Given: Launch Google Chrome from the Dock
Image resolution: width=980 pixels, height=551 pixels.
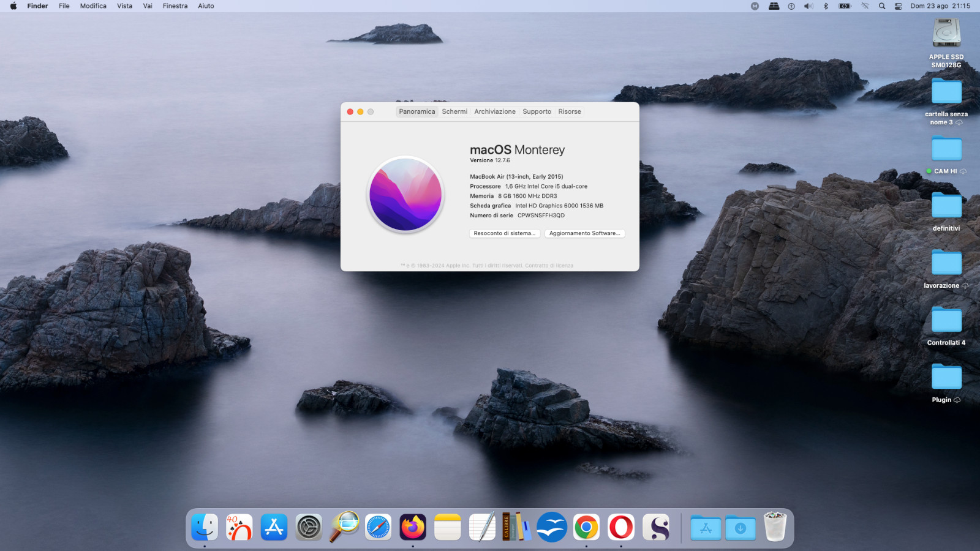Looking at the screenshot, I should 586,527.
